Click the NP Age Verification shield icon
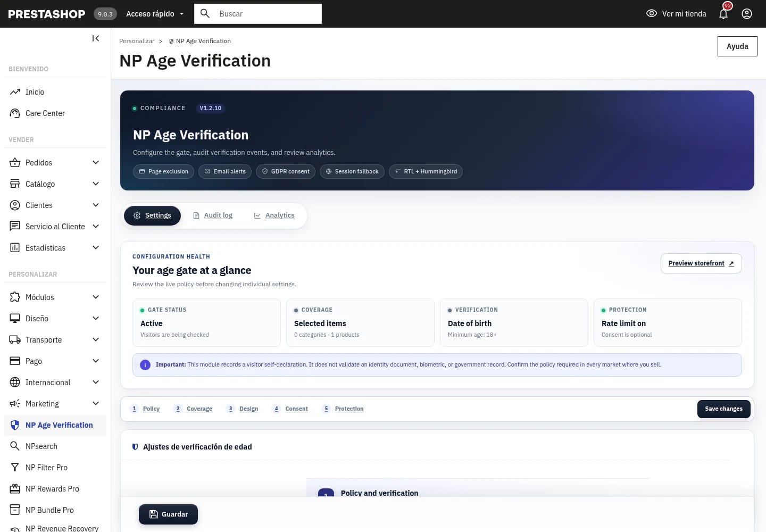766x532 pixels. click(x=15, y=425)
